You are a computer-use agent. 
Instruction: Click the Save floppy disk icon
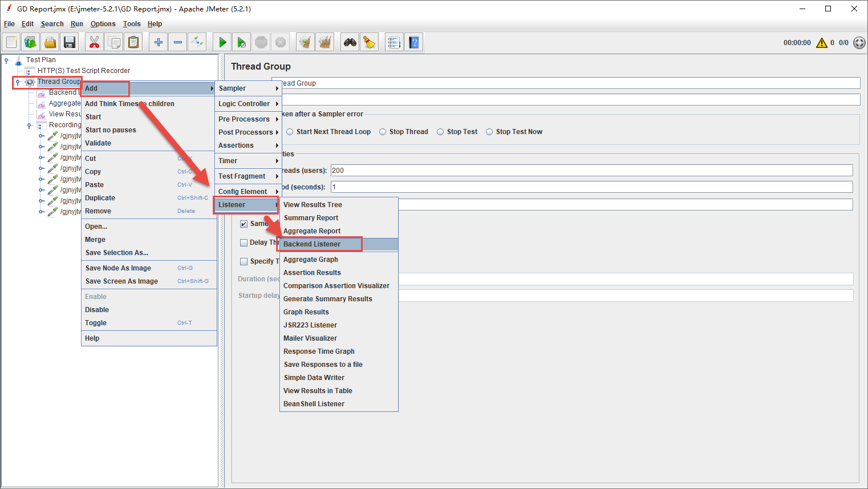coord(70,42)
